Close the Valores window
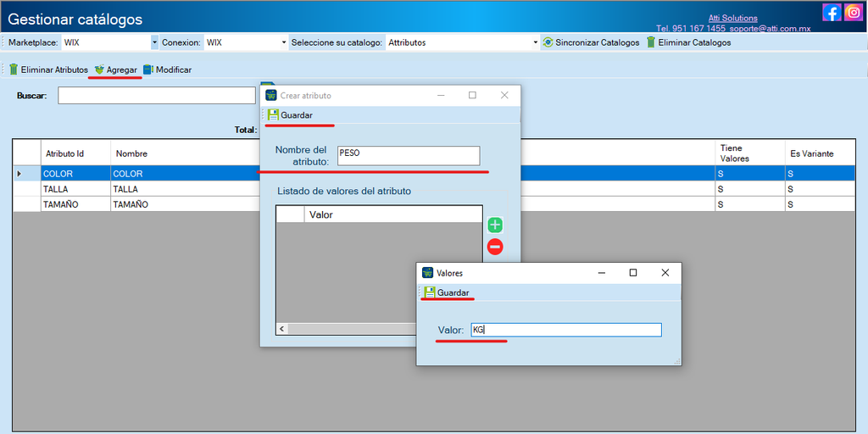The image size is (868, 434). point(665,273)
